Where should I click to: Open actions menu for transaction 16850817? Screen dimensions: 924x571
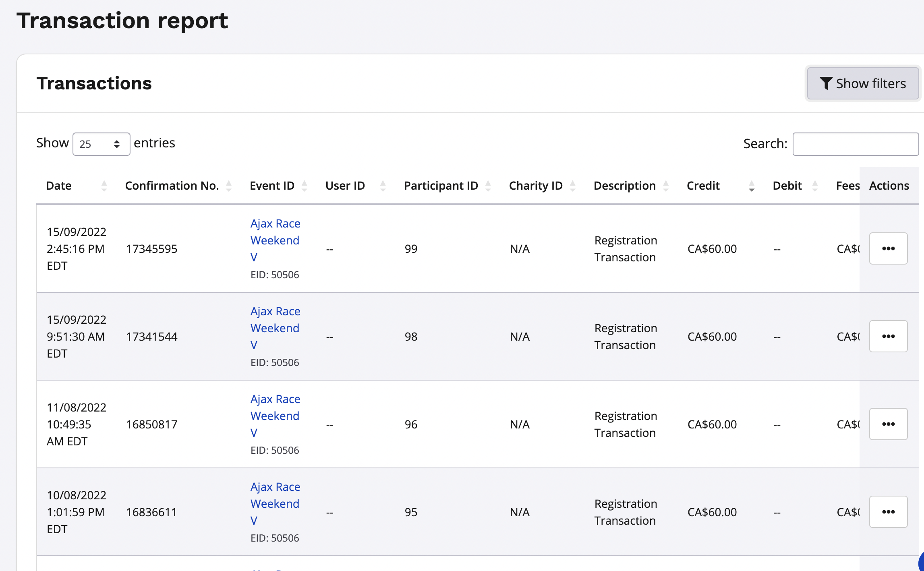888,424
